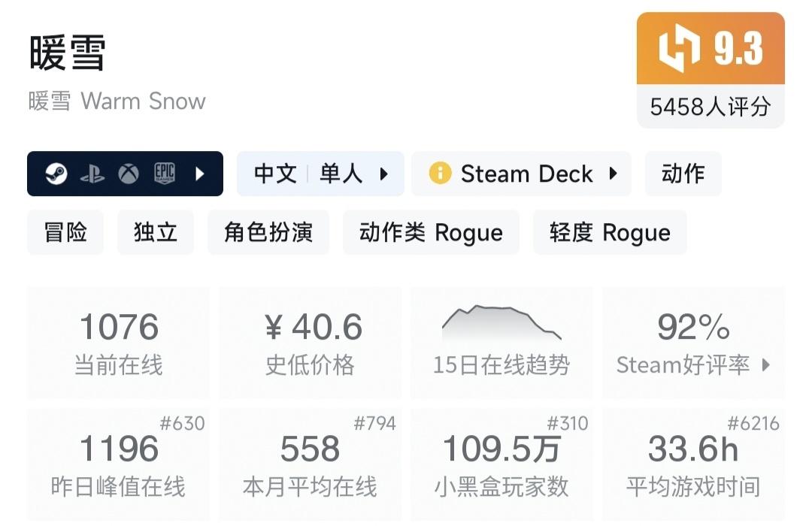Select the 动作 genre tag
Screen dimensions: 812x526
coord(683,174)
